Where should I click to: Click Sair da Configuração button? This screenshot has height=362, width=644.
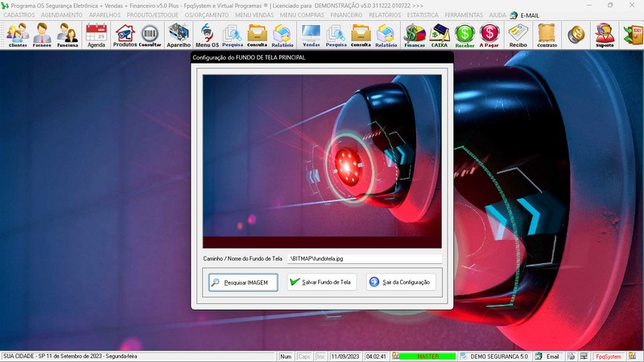401,282
